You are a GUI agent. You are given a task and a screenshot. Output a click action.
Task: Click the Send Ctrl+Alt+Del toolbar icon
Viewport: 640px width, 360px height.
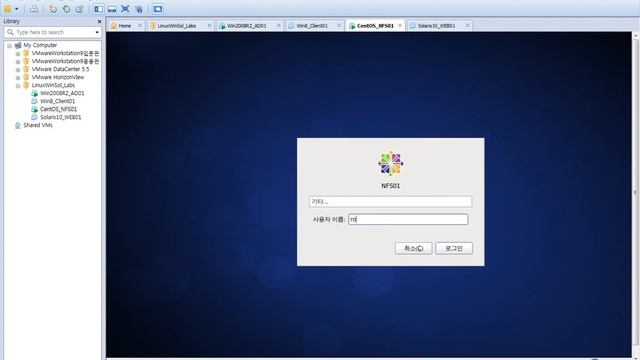pyautogui.click(x=34, y=9)
